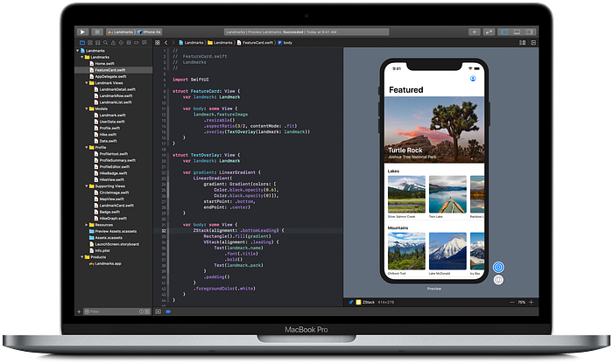Go forward in editor history
Screen dimensions: 613x364
[173, 43]
